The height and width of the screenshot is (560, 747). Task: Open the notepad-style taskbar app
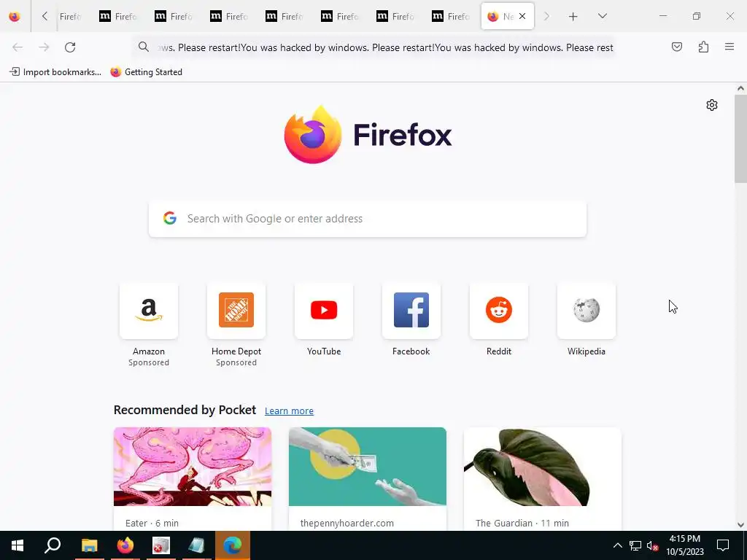pos(197,545)
